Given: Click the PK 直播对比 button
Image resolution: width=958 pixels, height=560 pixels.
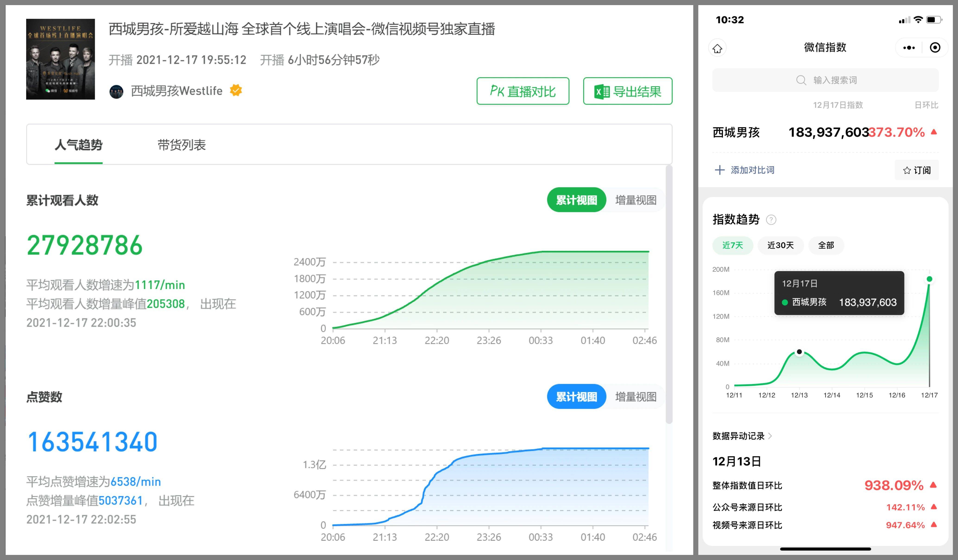Looking at the screenshot, I should click(523, 91).
